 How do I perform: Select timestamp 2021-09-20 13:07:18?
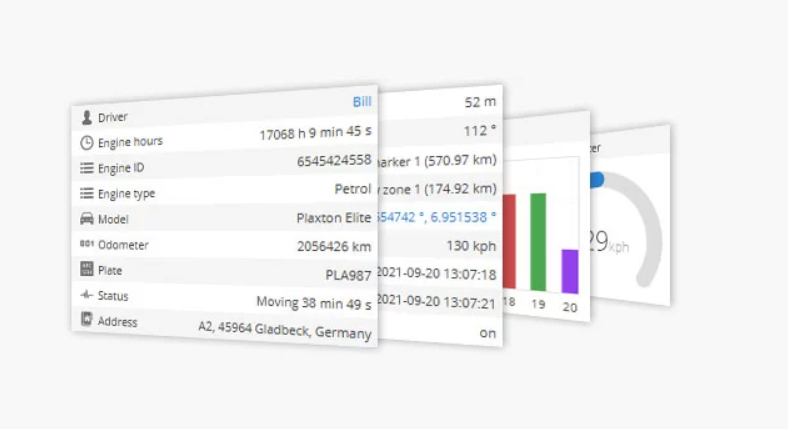[436, 274]
